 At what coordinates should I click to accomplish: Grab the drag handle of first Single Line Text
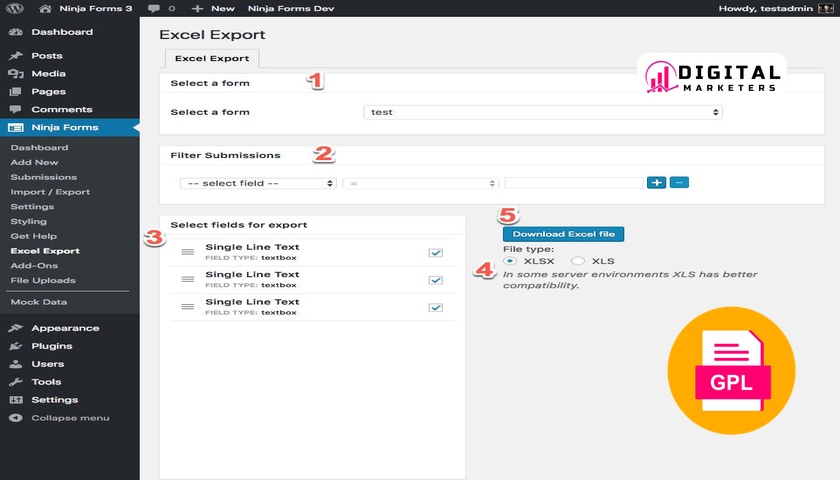(x=188, y=252)
